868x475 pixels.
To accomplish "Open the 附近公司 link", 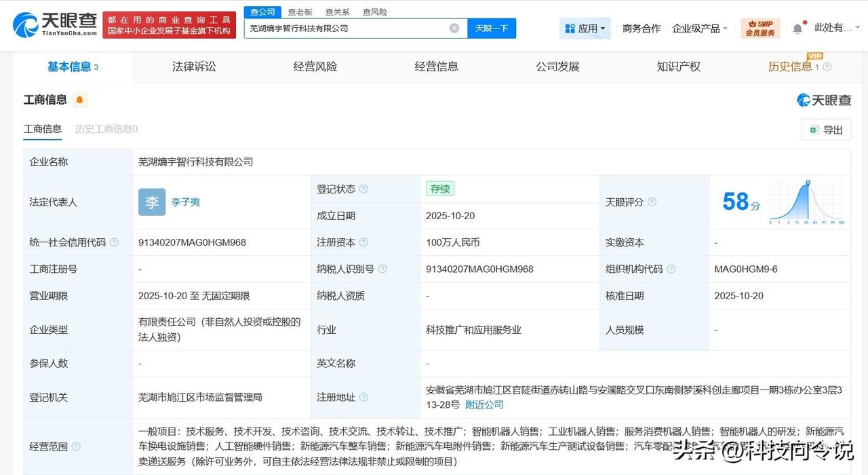I will [484, 404].
